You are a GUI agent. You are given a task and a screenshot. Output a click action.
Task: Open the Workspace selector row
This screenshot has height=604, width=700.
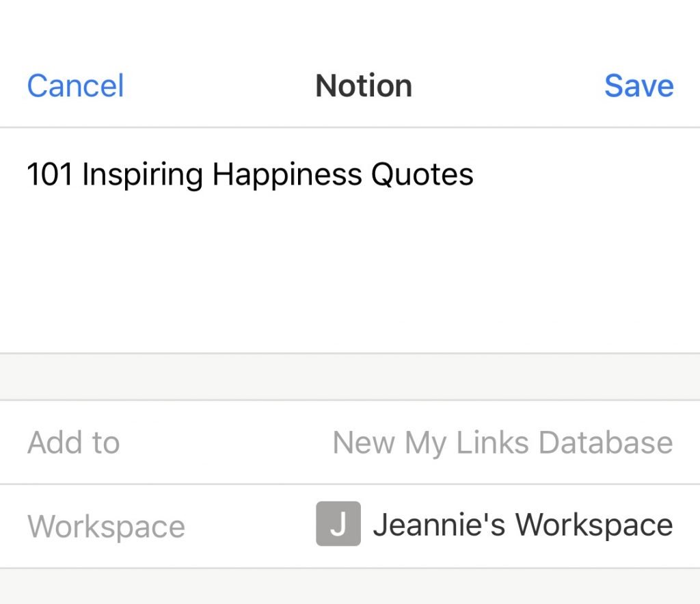(x=350, y=525)
